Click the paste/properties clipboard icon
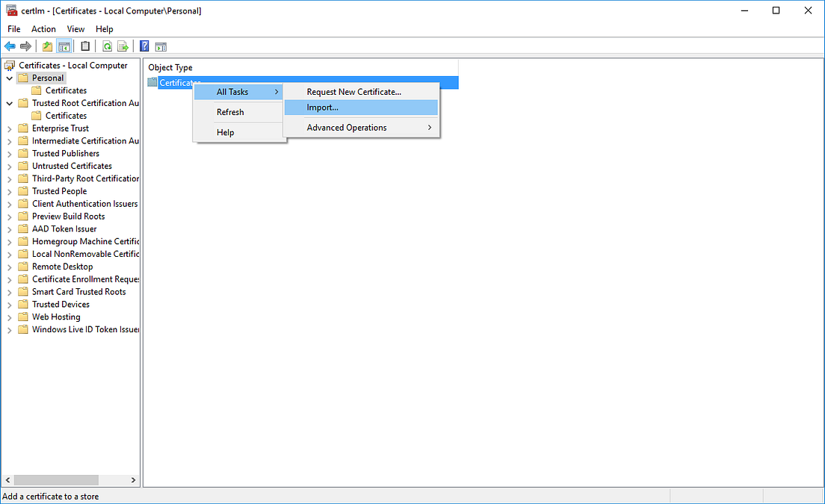This screenshot has width=825, height=504. click(x=84, y=46)
